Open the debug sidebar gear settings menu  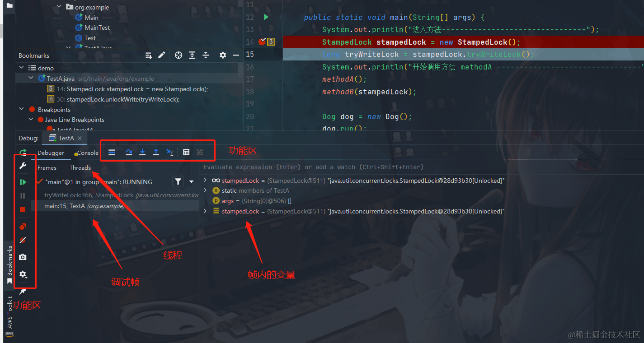(x=23, y=274)
